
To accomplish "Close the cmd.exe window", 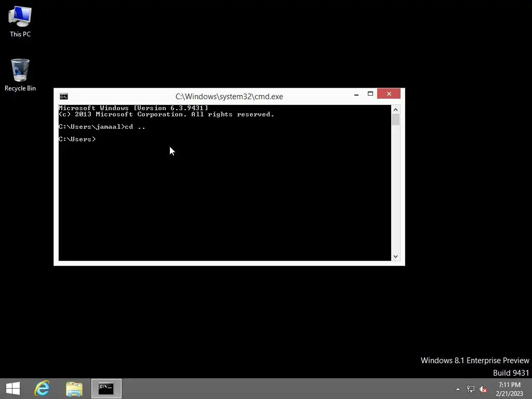I will 389,94.
